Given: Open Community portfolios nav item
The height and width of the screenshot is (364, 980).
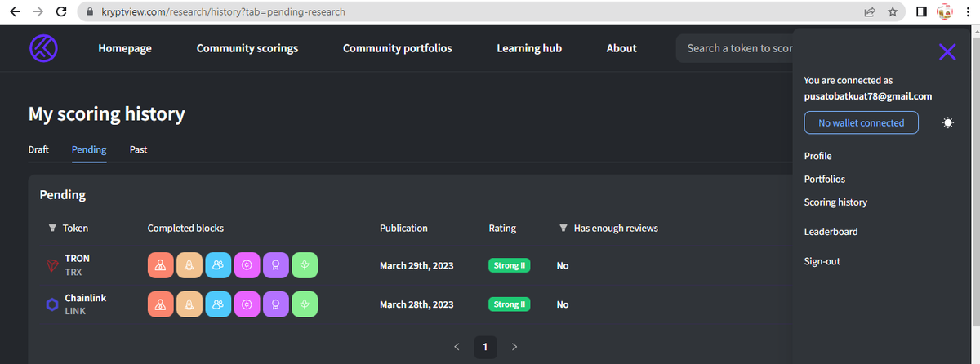Looking at the screenshot, I should click(x=397, y=48).
